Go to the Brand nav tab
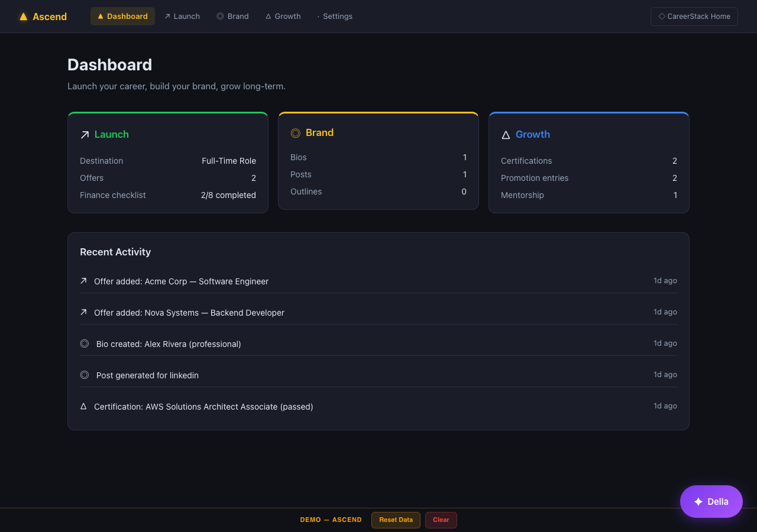 [x=232, y=17]
